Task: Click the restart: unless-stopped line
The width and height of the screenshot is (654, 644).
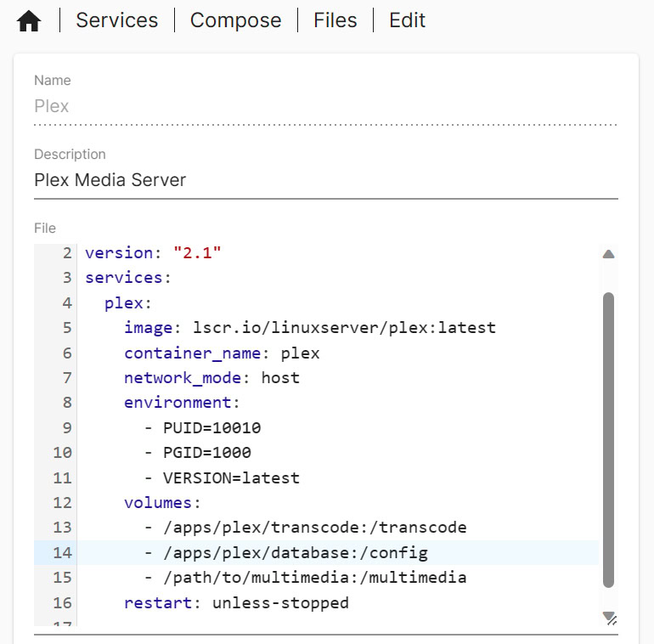Action: (x=236, y=602)
